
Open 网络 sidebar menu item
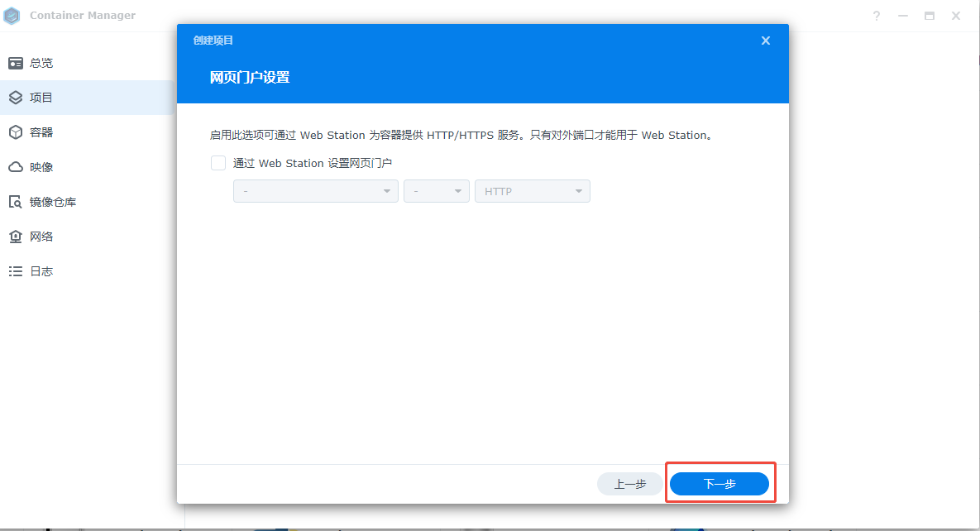click(87, 237)
